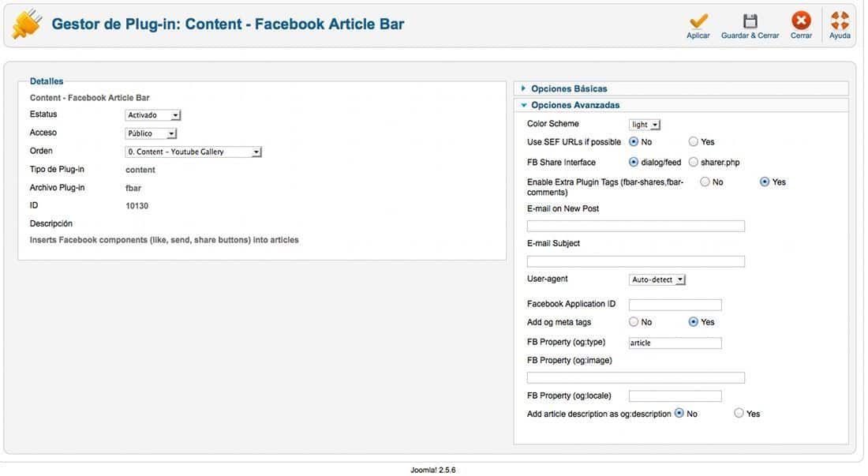Click the og:type field containing article
Screen dimensions: 868x476
[675, 343]
